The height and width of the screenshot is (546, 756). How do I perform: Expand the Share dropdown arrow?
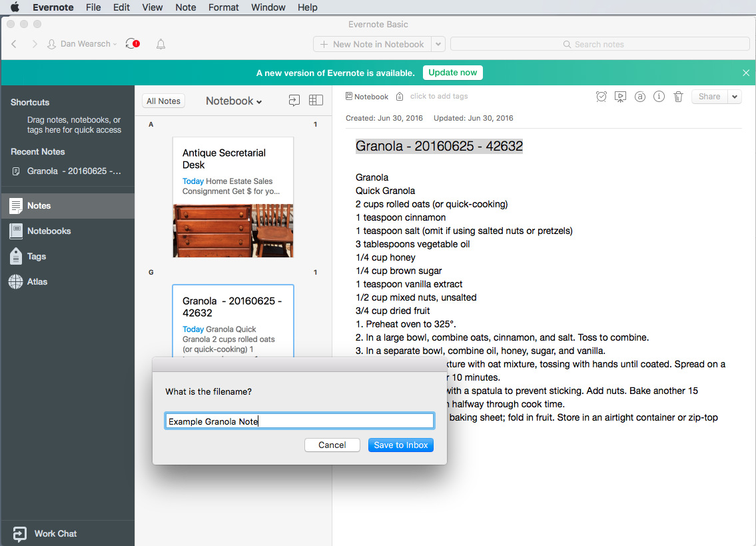pos(735,97)
